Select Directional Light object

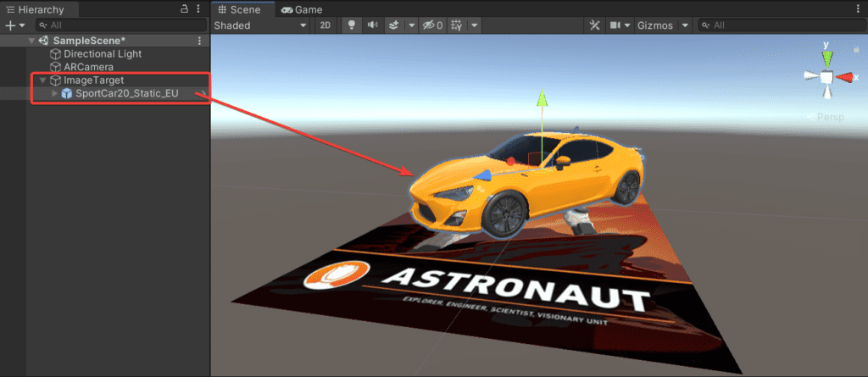[x=103, y=53]
